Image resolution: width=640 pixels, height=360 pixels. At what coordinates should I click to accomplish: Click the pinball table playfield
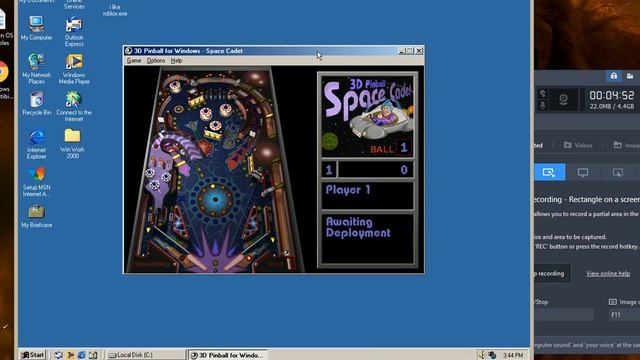(214, 169)
